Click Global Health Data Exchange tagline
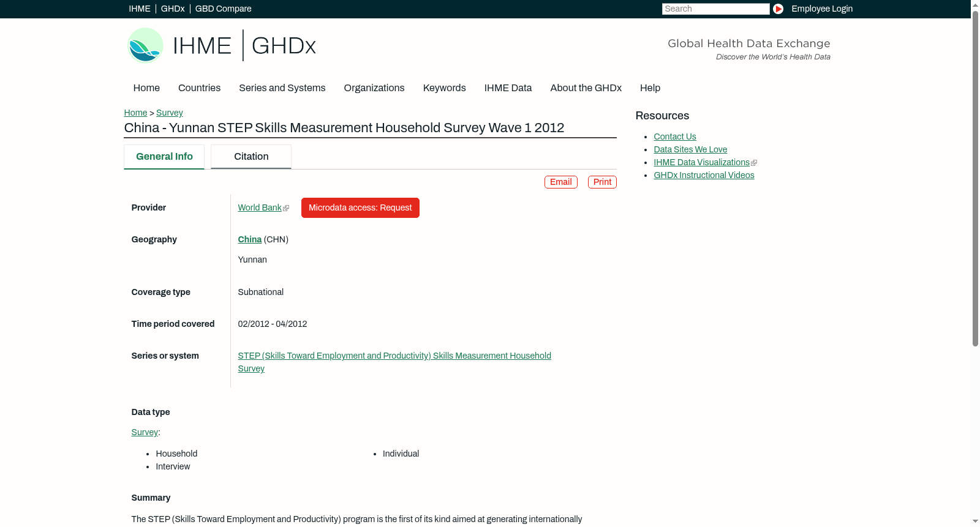The image size is (980, 527). pos(748,43)
